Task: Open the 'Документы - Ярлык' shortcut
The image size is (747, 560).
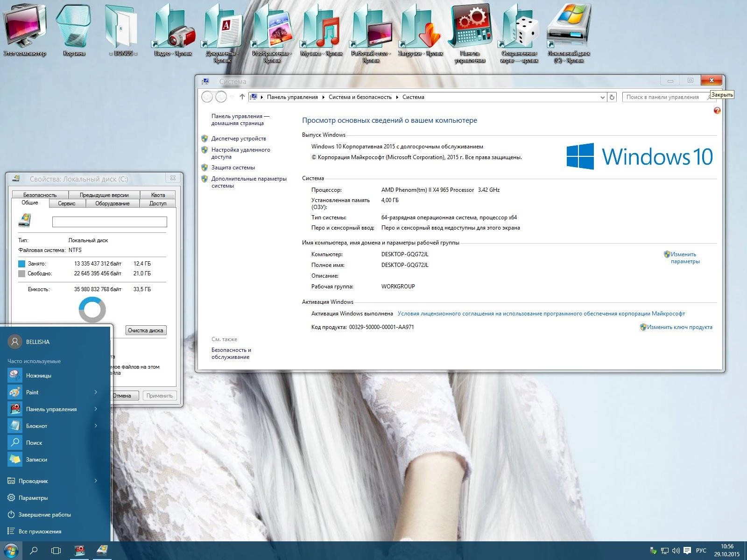Action: click(222, 33)
